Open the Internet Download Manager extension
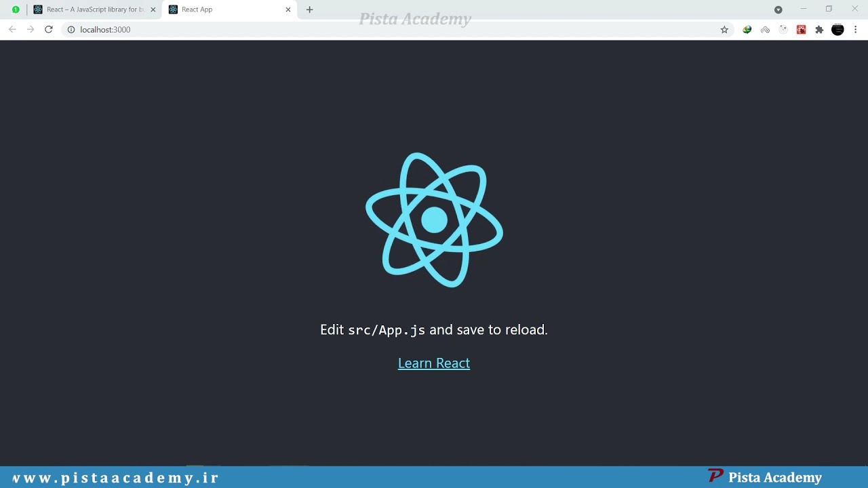The image size is (868, 488). click(x=747, y=30)
